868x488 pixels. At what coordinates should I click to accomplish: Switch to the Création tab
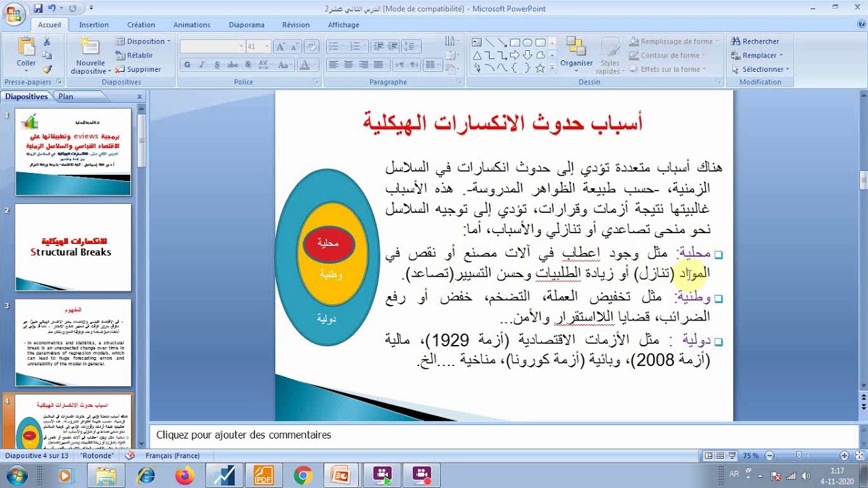coord(141,25)
